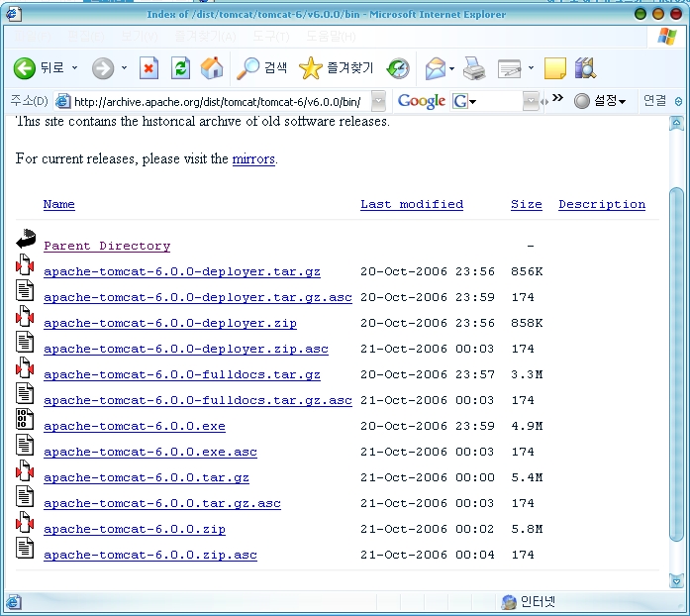Image resolution: width=690 pixels, height=616 pixels.
Task: Open the 편집(E) menu
Action: click(86, 36)
